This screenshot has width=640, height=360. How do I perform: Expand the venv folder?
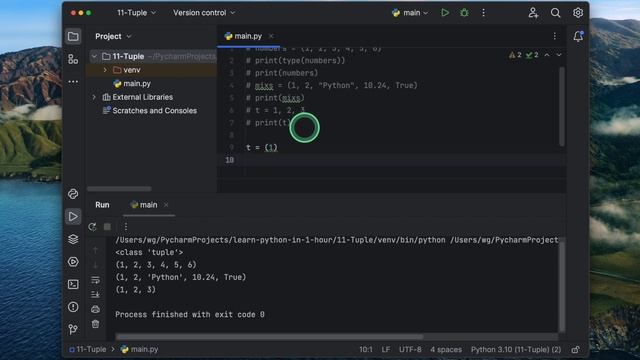point(105,70)
